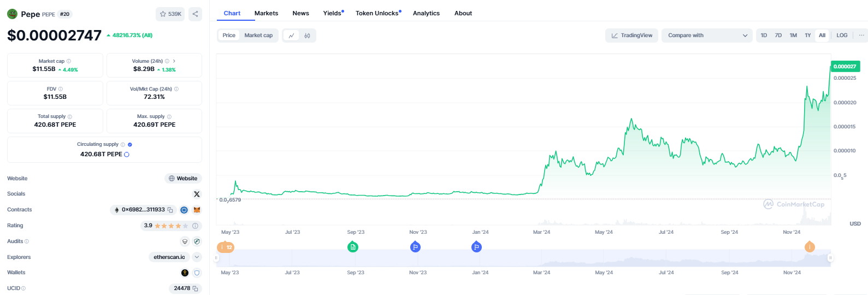Click the green 0.000027 current price label
The image size is (868, 295).
point(845,67)
